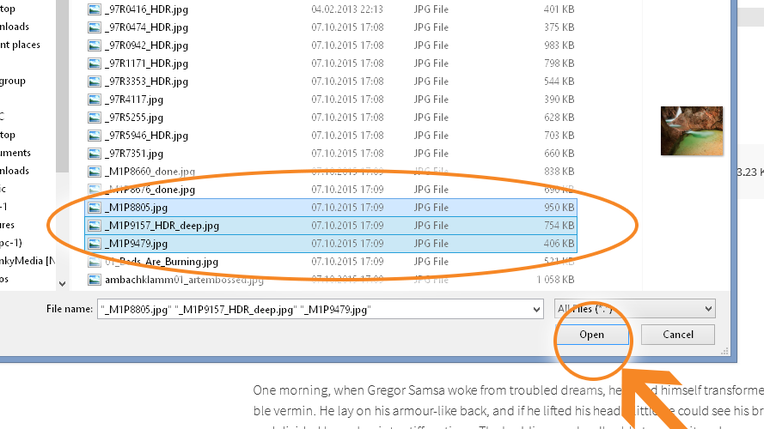
Task: Click the ambachklamm01_artembossed.jpg file icon
Action: [x=94, y=280]
